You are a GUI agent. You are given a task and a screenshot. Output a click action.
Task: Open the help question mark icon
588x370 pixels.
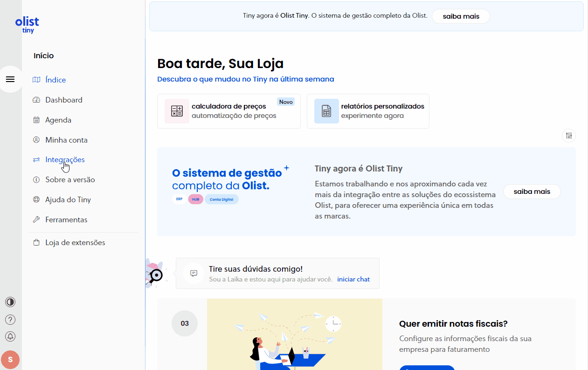(10, 320)
